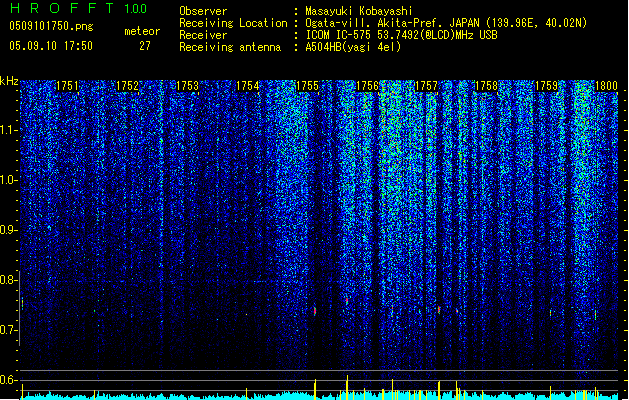Click the 1754 time marker
The height and width of the screenshot is (400, 629).
tap(248, 86)
